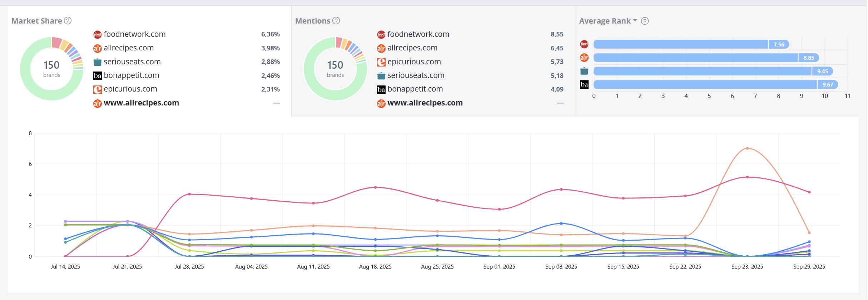Image resolution: width=868 pixels, height=300 pixels.
Task: Click the 6,36% market share value
Action: click(270, 34)
